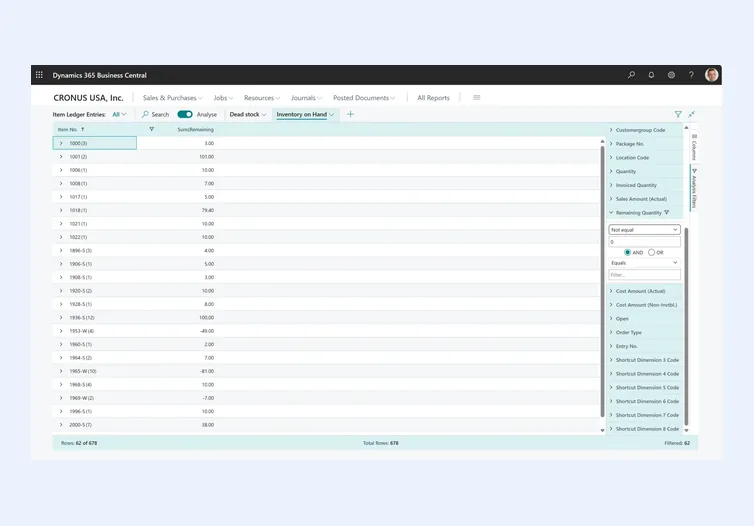
Task: Click the Search button
Action: coord(155,114)
